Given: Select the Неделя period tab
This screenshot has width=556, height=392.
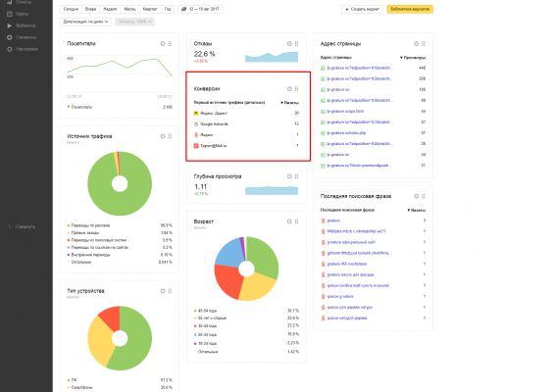Looking at the screenshot, I should coord(110,9).
